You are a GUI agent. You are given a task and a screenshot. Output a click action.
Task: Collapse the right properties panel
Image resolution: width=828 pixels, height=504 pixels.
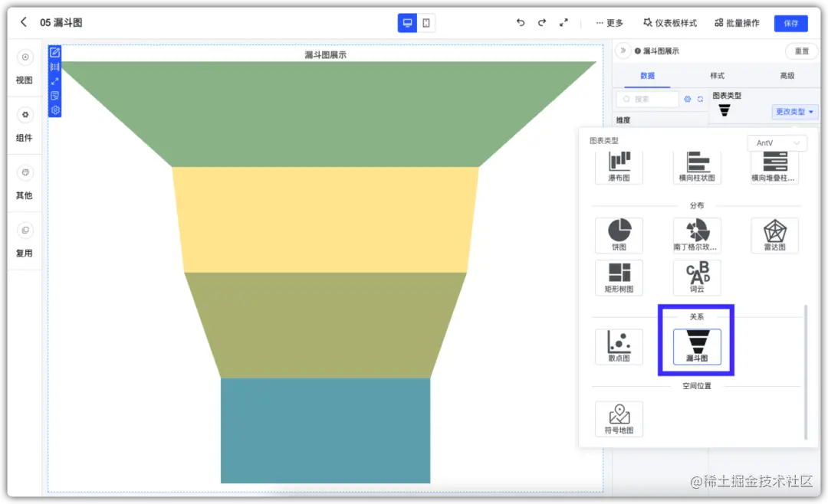pyautogui.click(x=623, y=51)
